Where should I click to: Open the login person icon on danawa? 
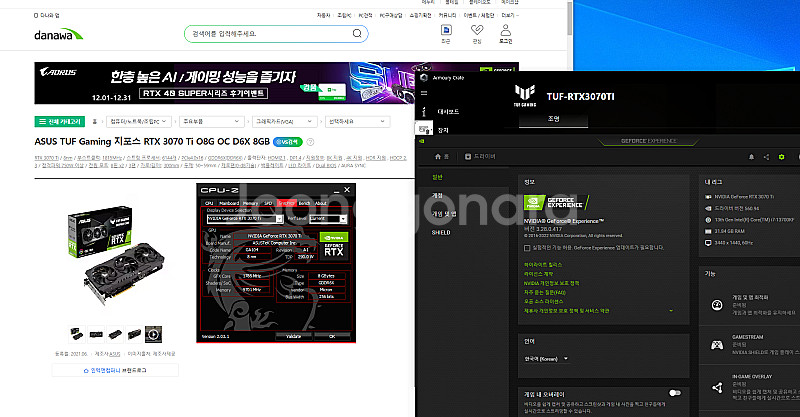[x=505, y=30]
